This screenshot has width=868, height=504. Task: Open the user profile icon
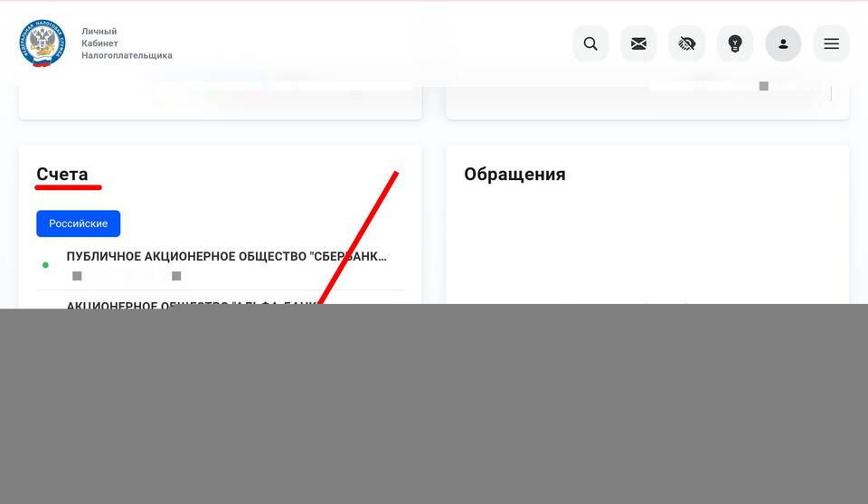pyautogui.click(x=783, y=43)
